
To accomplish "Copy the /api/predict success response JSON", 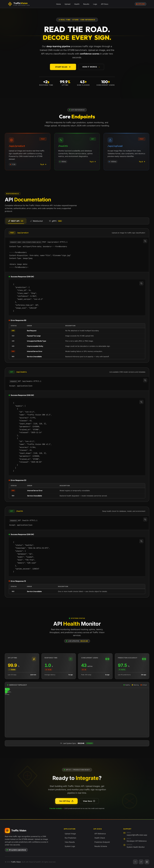I will click(x=141, y=283).
